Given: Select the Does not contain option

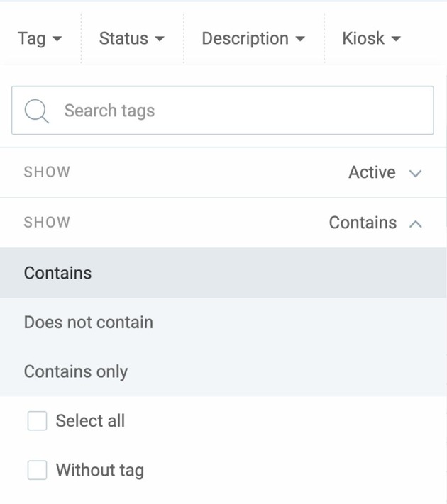Looking at the screenshot, I should pyautogui.click(x=89, y=323).
